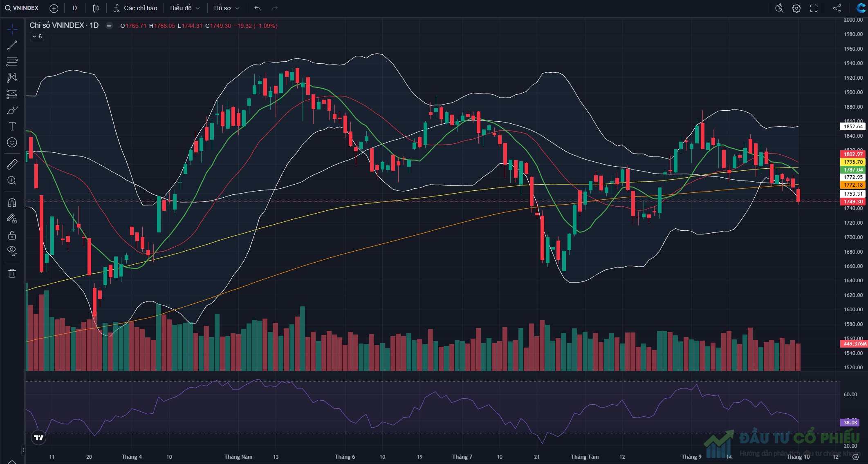The width and height of the screenshot is (868, 464).
Task: Toggle hide all drawings eye icon
Action: (12, 251)
